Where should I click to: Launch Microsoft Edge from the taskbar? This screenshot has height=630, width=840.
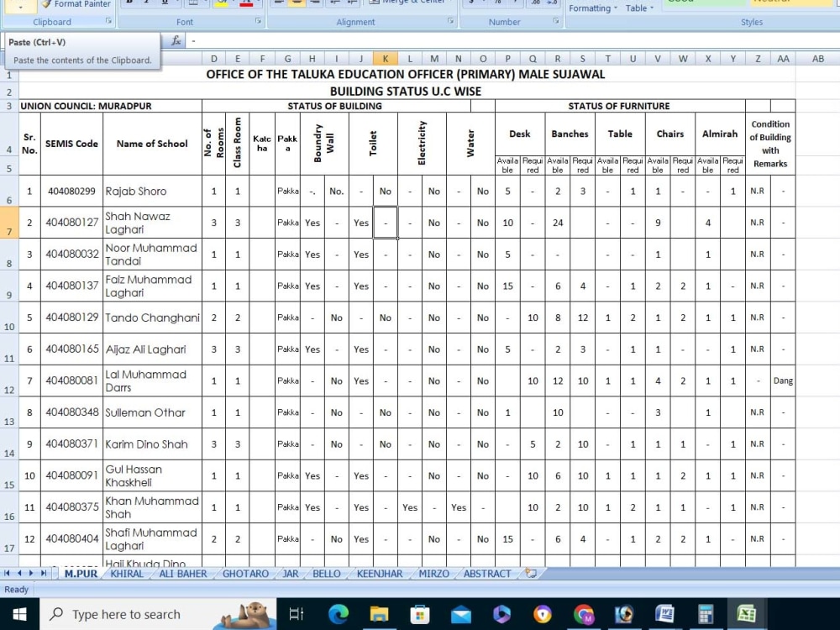[339, 614]
